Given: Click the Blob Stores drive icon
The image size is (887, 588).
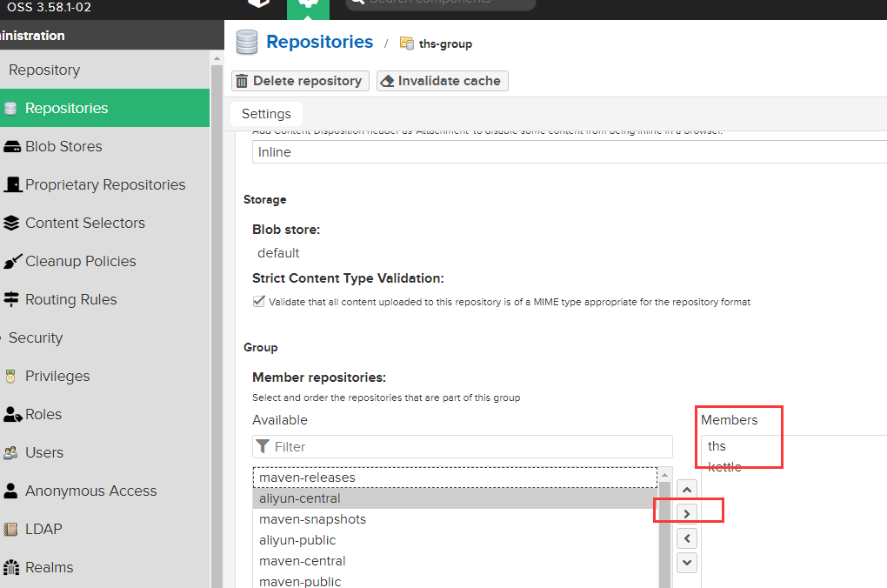Looking at the screenshot, I should 12,146.
